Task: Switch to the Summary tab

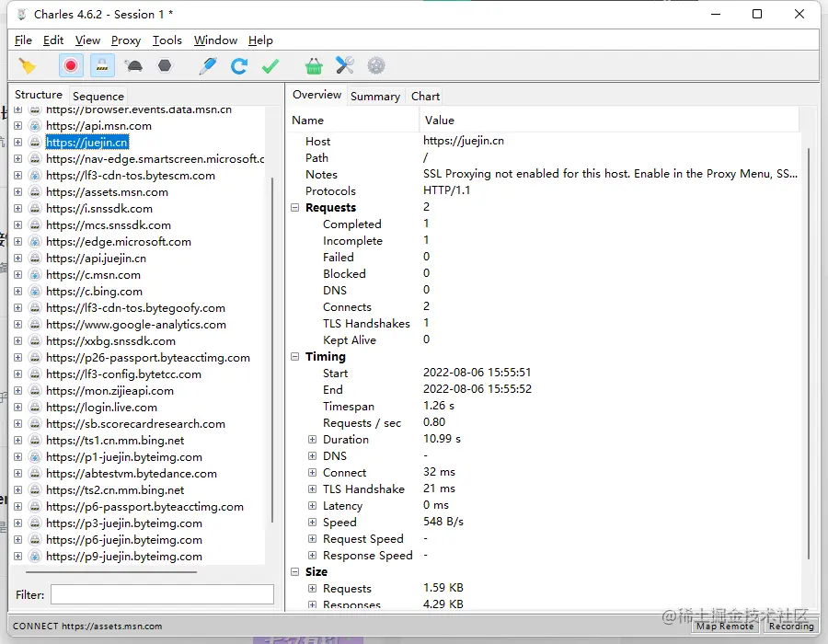Action: pos(375,96)
